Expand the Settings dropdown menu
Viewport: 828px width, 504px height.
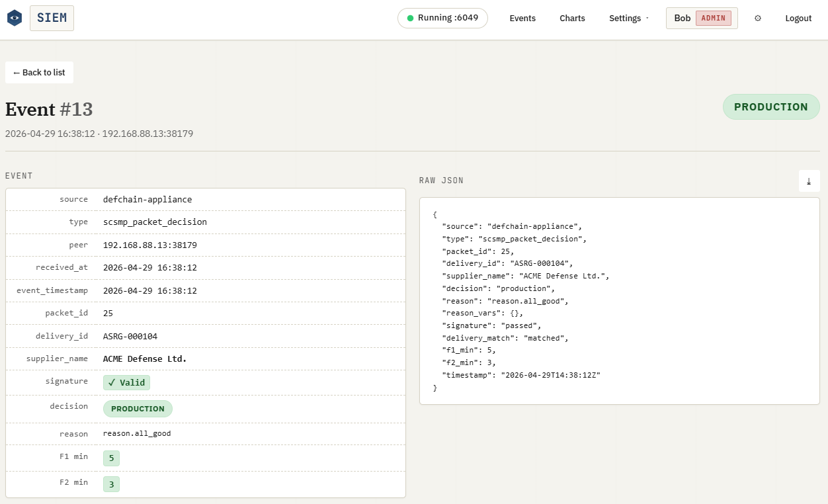629,19
